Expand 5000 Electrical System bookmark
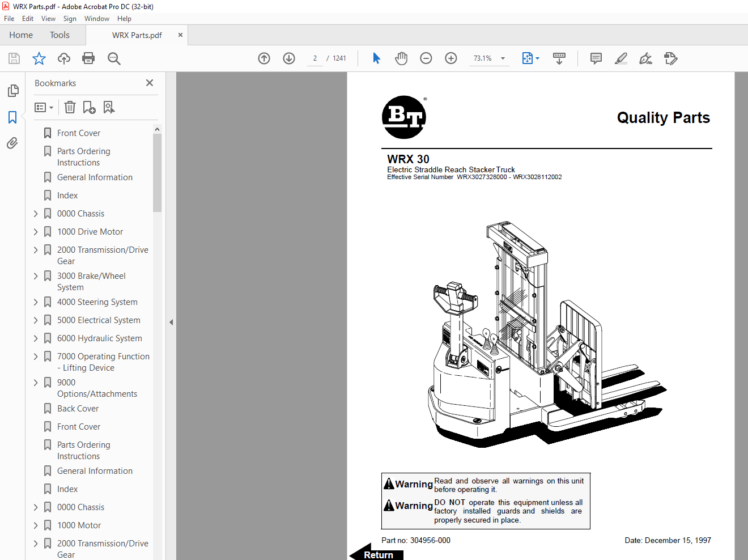This screenshot has height=560, width=748. click(36, 320)
